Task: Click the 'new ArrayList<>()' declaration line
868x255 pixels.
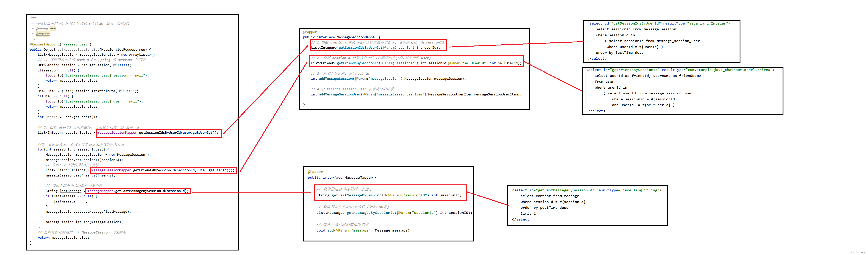Action: (x=97, y=55)
